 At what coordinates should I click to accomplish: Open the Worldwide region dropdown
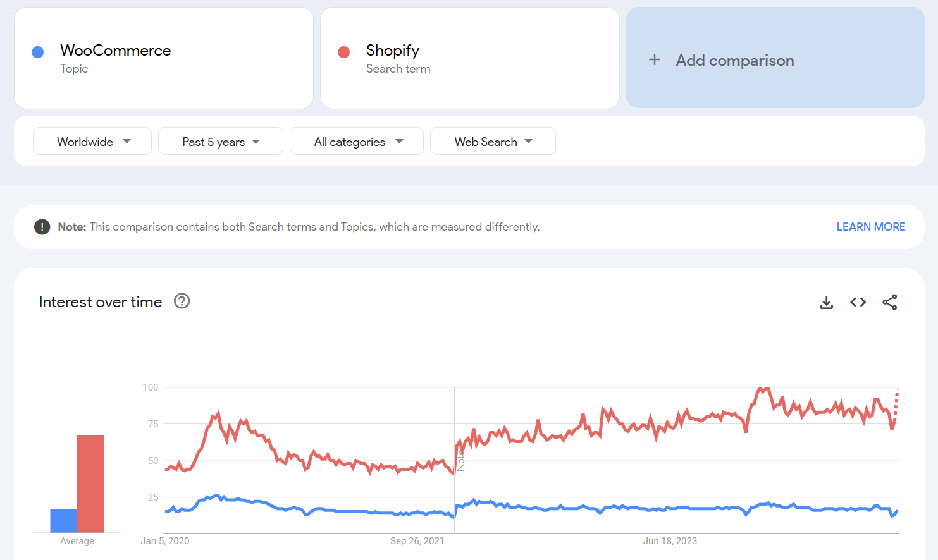click(x=92, y=141)
